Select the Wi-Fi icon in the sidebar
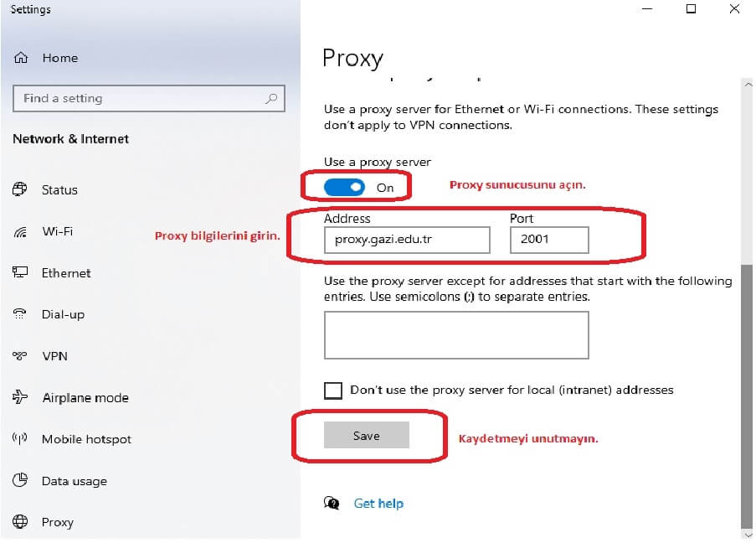 pyautogui.click(x=22, y=232)
